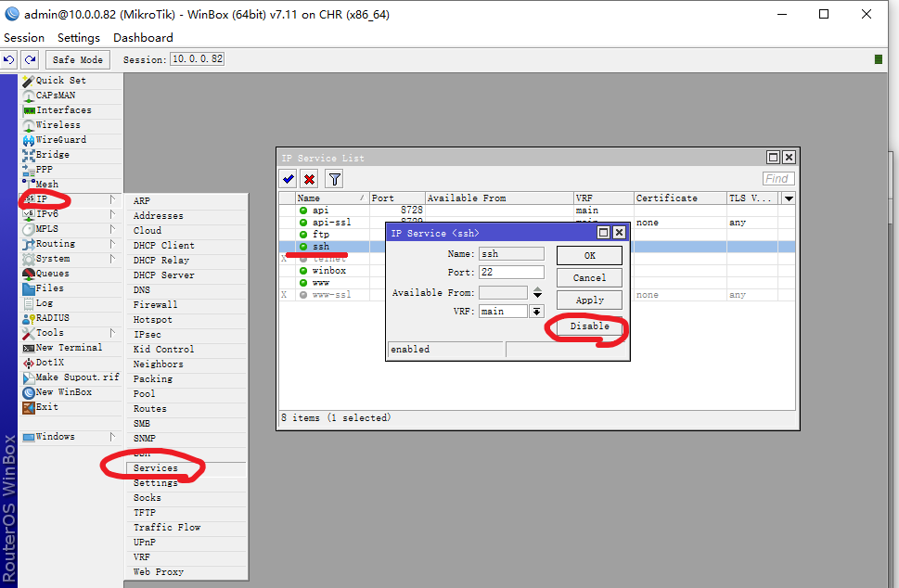Maximize the IP Service List window
Screen dimensions: 899x588
coord(773,157)
